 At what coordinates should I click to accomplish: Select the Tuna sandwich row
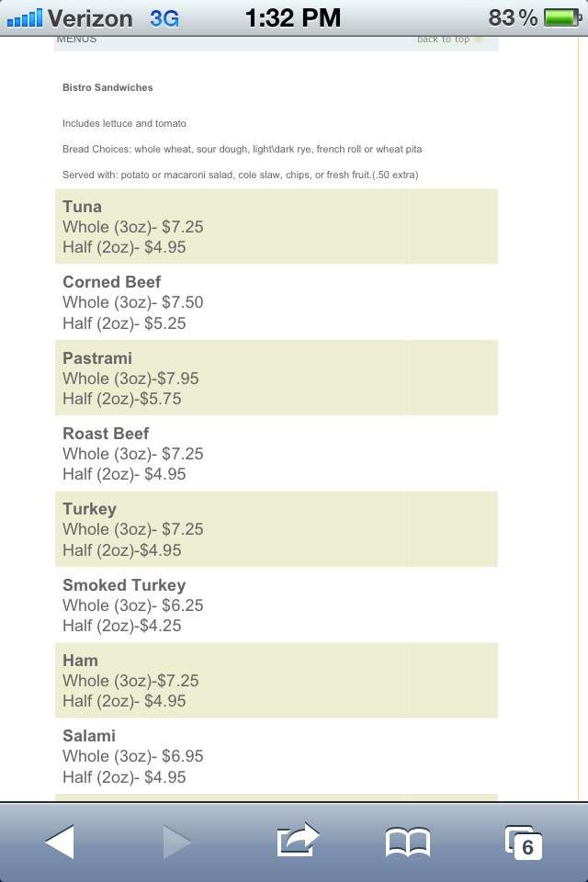click(276, 226)
